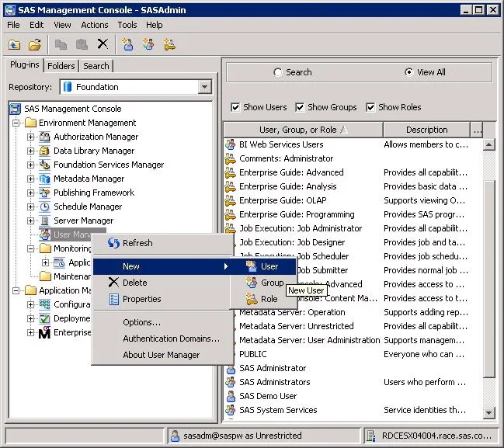Click the user list vertical scrollbar thumb
This screenshot has height=448, width=504.
click(489, 279)
